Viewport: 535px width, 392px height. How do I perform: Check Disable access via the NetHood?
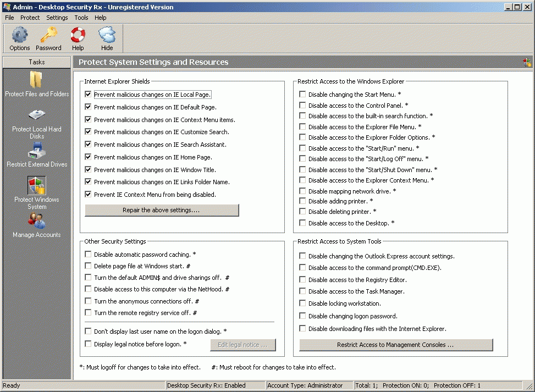(88, 289)
